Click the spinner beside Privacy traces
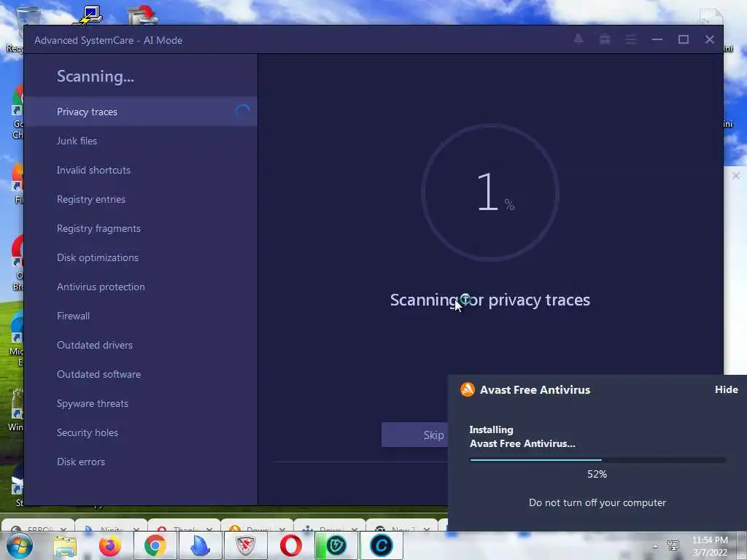Image resolution: width=747 pixels, height=560 pixels. pyautogui.click(x=242, y=112)
